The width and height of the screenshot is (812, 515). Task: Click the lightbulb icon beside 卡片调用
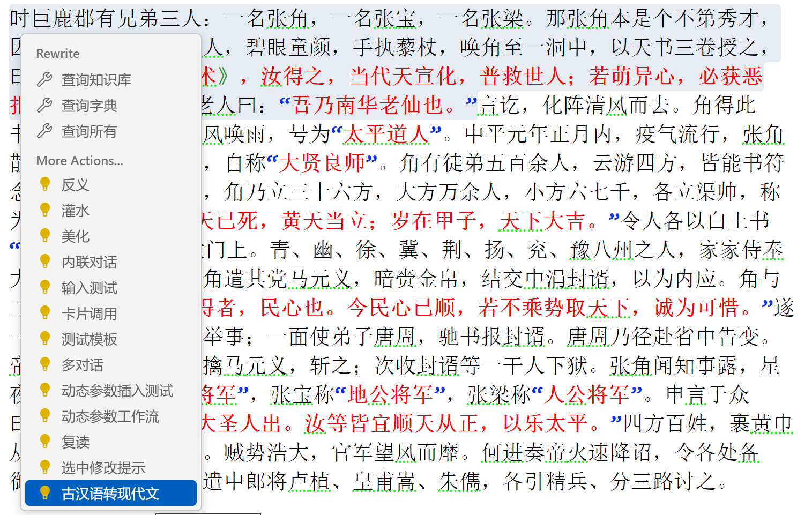45,313
